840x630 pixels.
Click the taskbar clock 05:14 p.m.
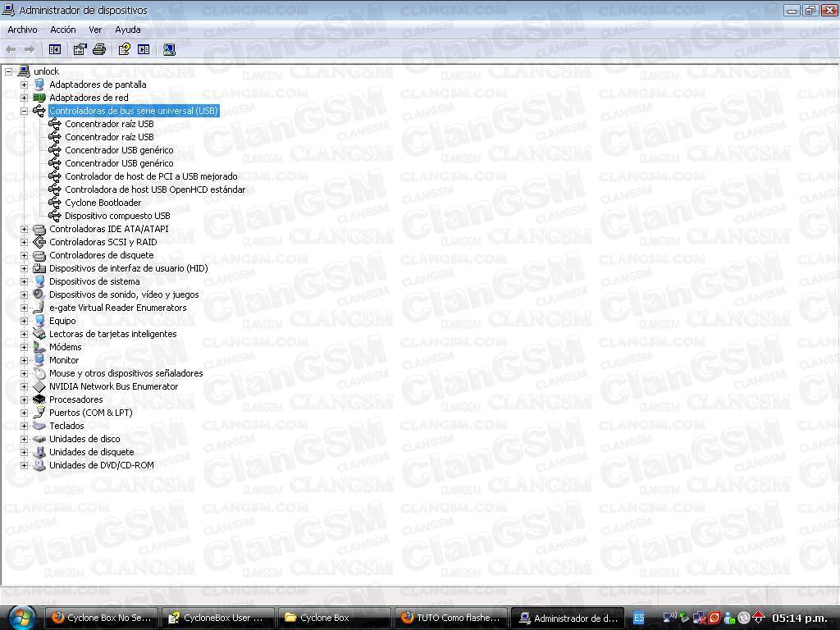pos(800,619)
